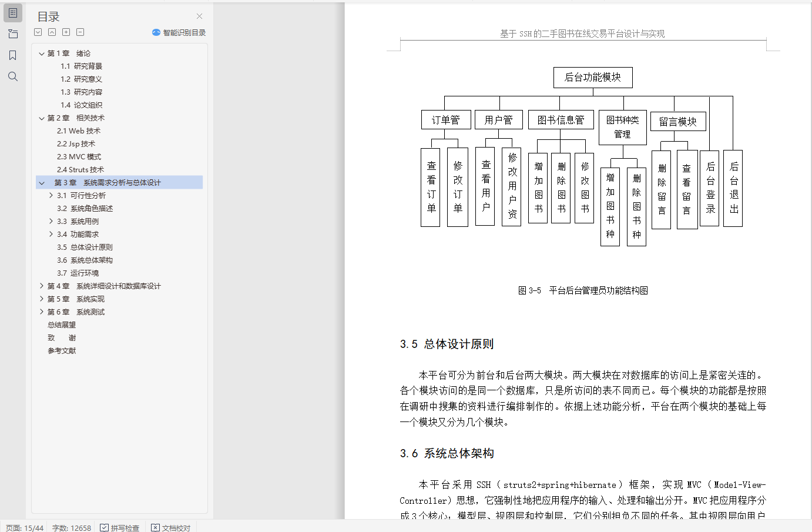This screenshot has width=812, height=532.
Task: Click the page header 基于 SSH 的二手图书在线交易平台设计与实现
Action: pyautogui.click(x=582, y=34)
